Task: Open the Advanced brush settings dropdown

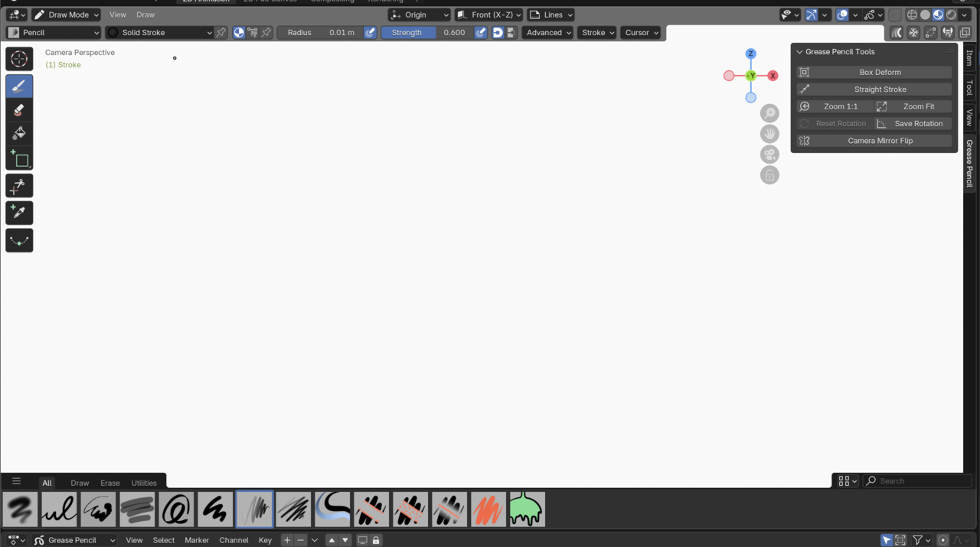Action: pyautogui.click(x=548, y=33)
